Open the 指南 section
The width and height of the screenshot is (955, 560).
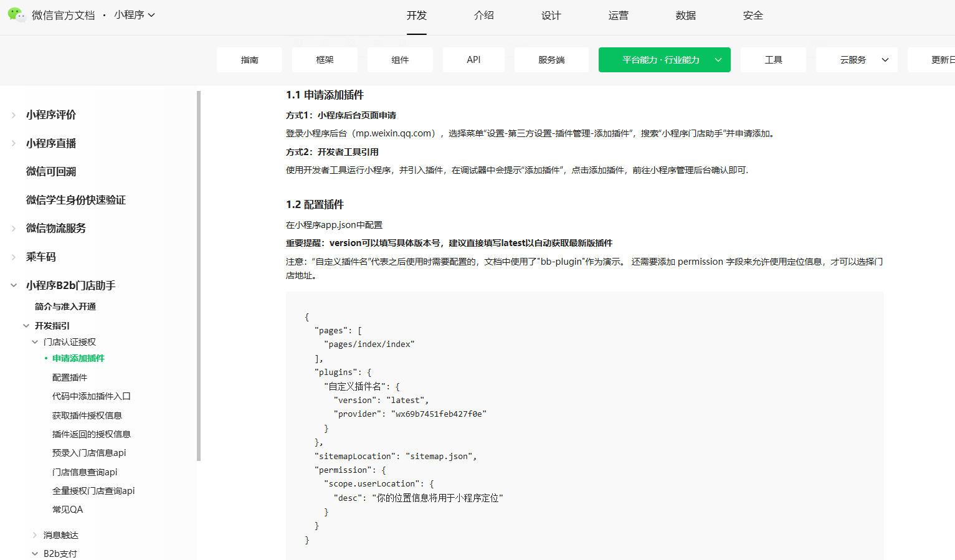tap(249, 60)
